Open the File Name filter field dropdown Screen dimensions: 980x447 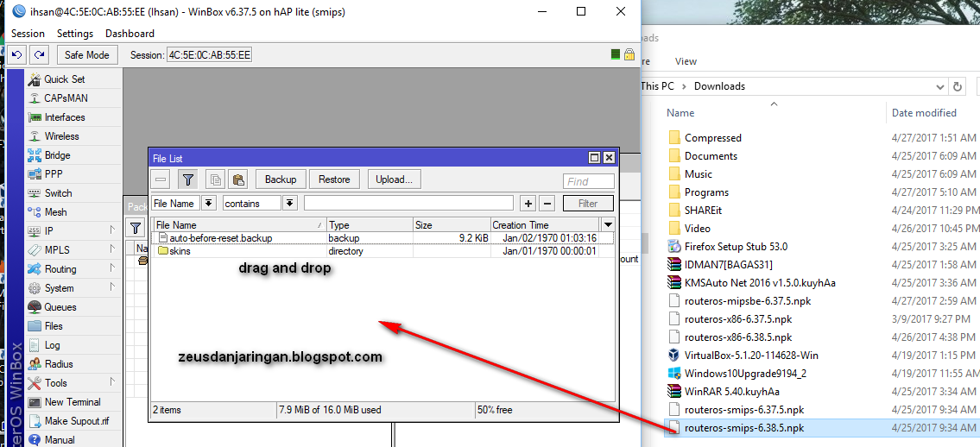click(x=209, y=203)
